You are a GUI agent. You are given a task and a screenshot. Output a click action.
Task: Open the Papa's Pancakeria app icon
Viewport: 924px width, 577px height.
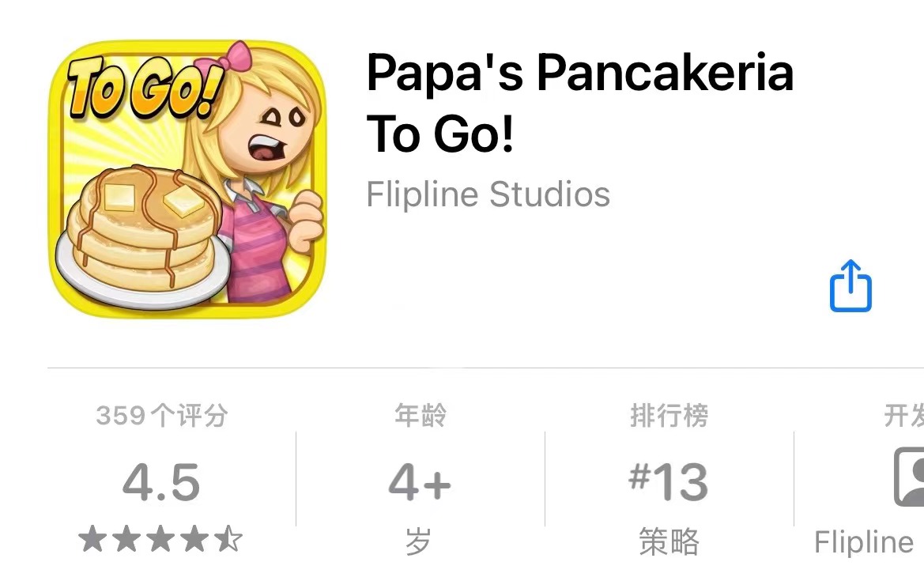pos(188,179)
